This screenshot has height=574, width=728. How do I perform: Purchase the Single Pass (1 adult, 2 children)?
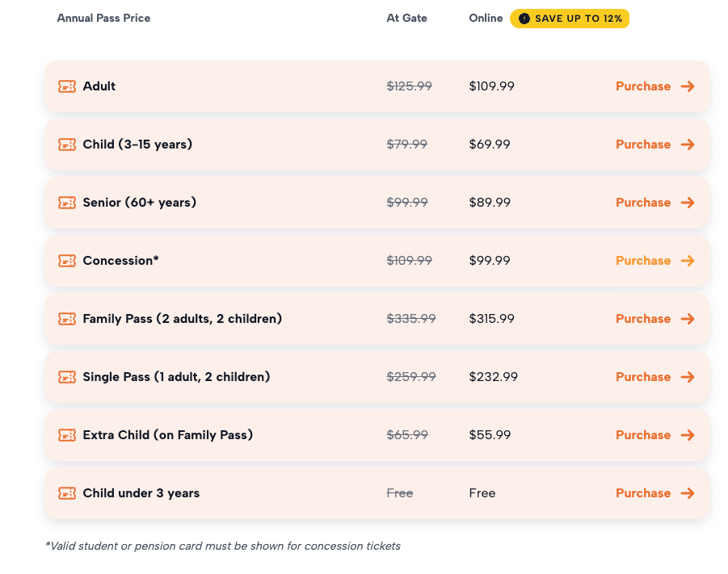[643, 377]
